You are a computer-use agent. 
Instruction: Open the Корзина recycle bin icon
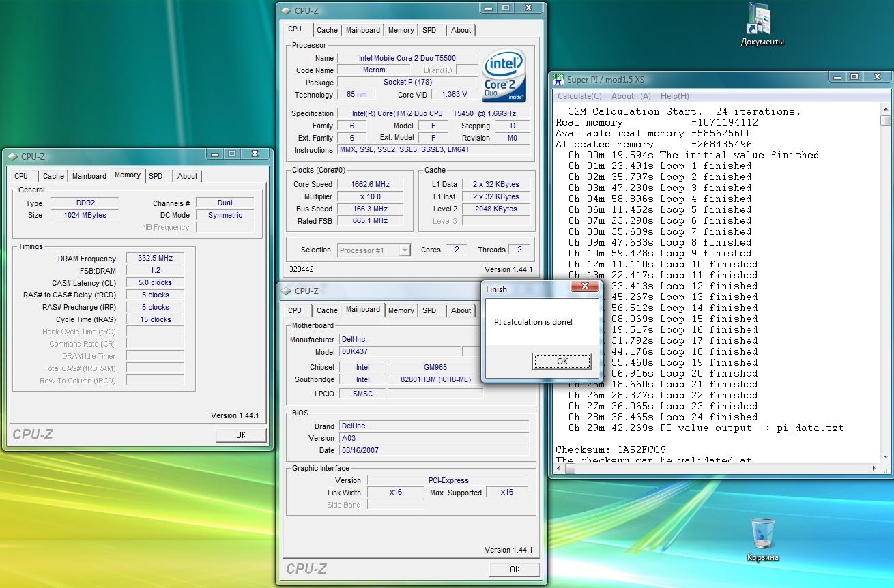(x=762, y=540)
